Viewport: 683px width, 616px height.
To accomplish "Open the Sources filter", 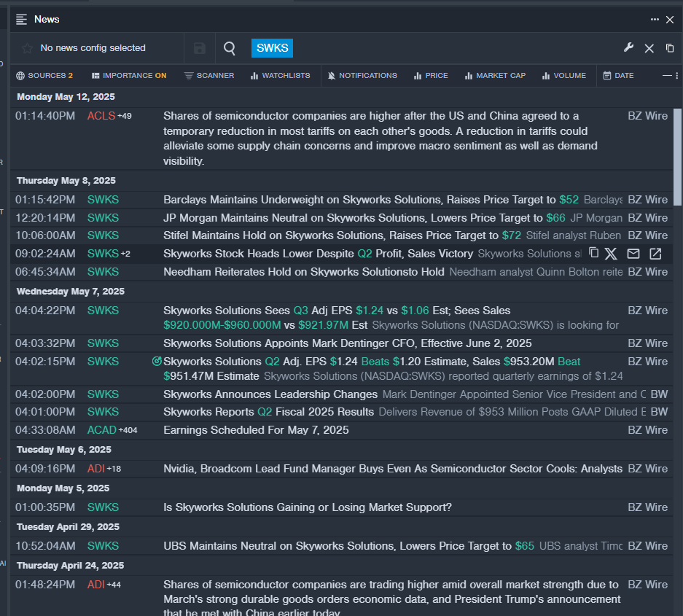I will (x=44, y=75).
